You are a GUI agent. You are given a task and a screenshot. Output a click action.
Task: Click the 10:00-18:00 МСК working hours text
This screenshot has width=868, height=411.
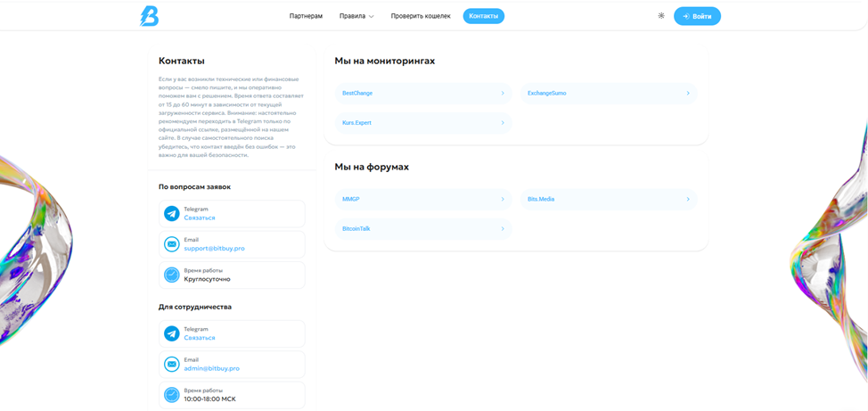pyautogui.click(x=210, y=399)
